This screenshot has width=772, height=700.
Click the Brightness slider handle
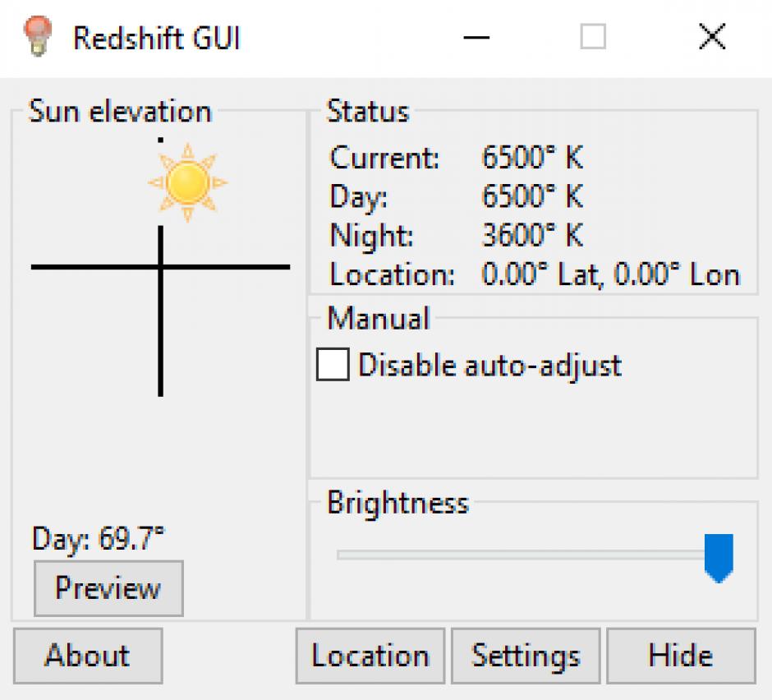coord(719,558)
